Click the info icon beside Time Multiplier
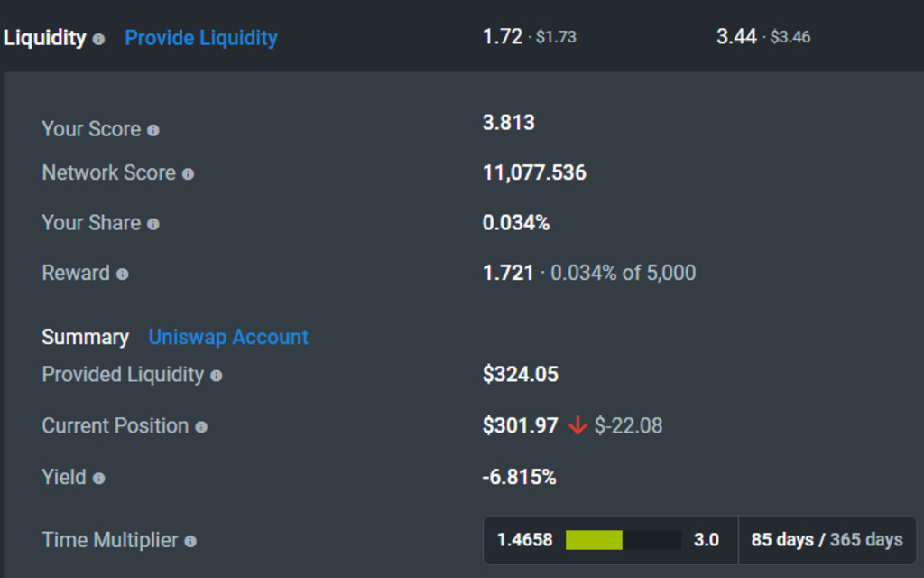Image resolution: width=924 pixels, height=578 pixels. point(190,541)
